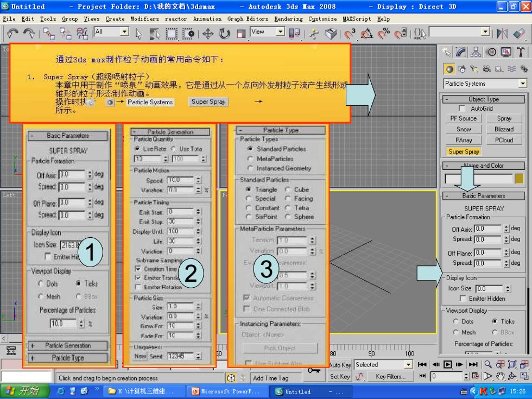Toggle the Window/Crossing selection icon
Screen dimensions: 532x399
(x=188, y=34)
